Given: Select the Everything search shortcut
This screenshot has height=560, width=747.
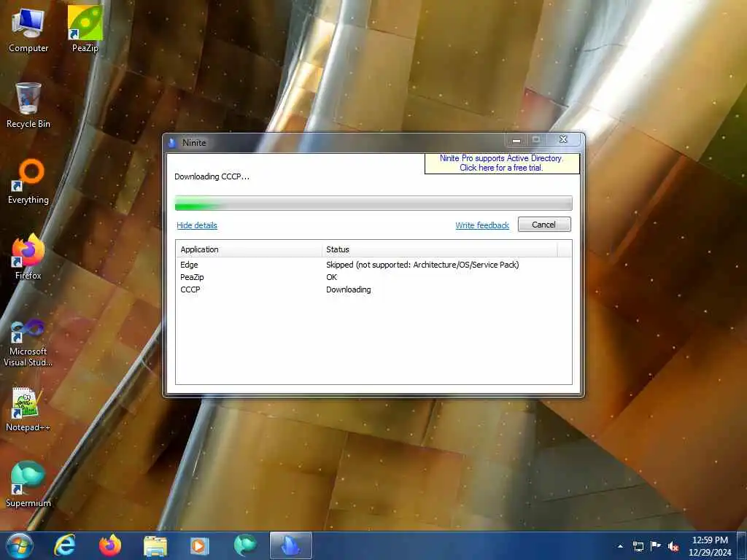Looking at the screenshot, I should point(28,182).
